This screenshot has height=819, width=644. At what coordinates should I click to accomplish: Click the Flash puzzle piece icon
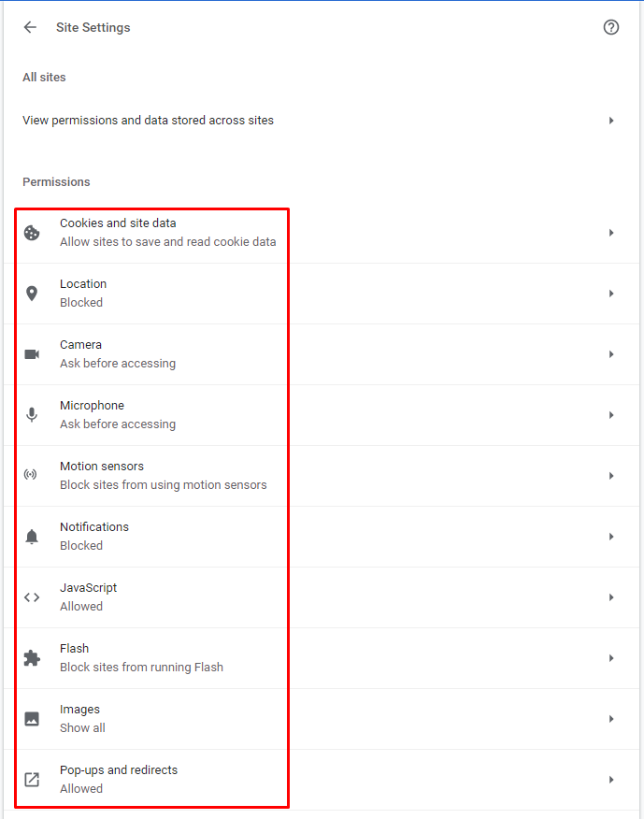(x=32, y=658)
